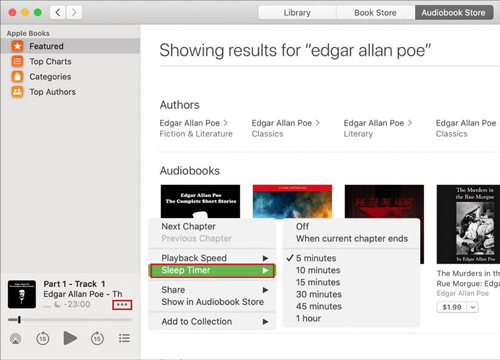Click the Top Authors people icon
Viewport: 500px width, 360px height.
pos(17,92)
